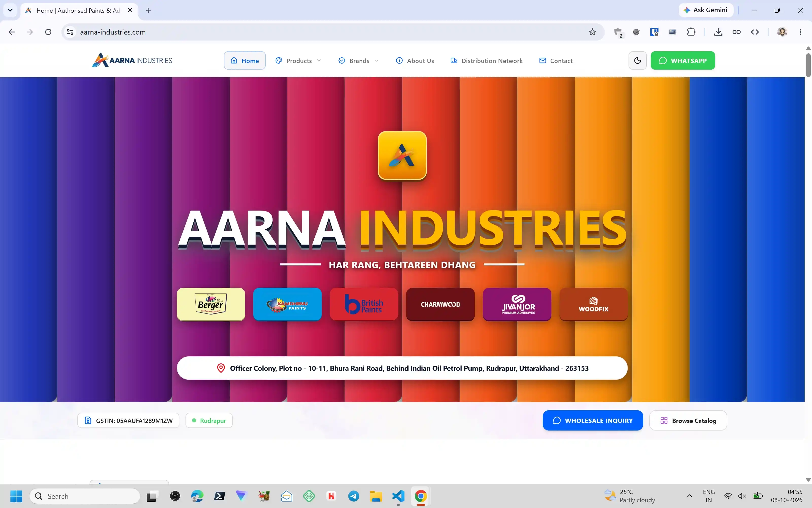
Task: Open Browse Catalog button
Action: (x=688, y=420)
